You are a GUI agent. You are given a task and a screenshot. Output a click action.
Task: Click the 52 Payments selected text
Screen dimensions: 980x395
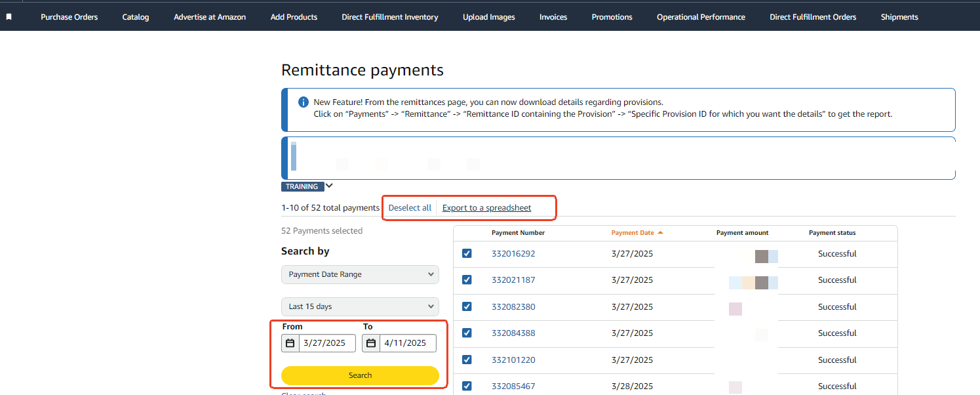(322, 230)
